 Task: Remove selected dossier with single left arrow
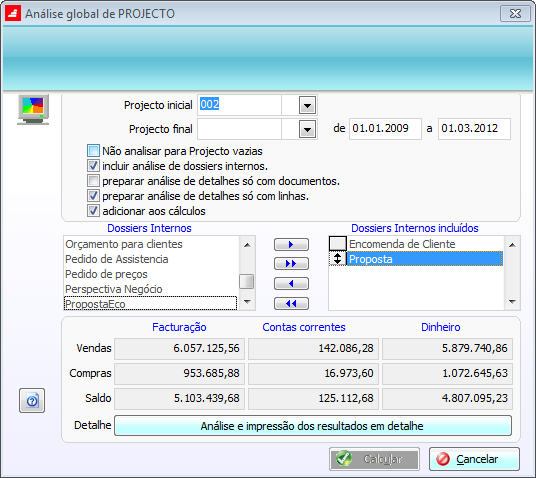(291, 283)
